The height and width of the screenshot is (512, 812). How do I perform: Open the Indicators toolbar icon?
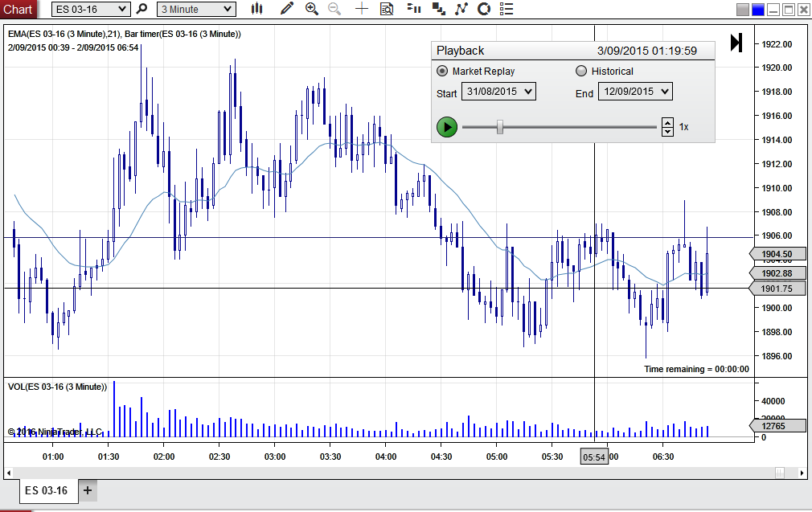point(461,9)
